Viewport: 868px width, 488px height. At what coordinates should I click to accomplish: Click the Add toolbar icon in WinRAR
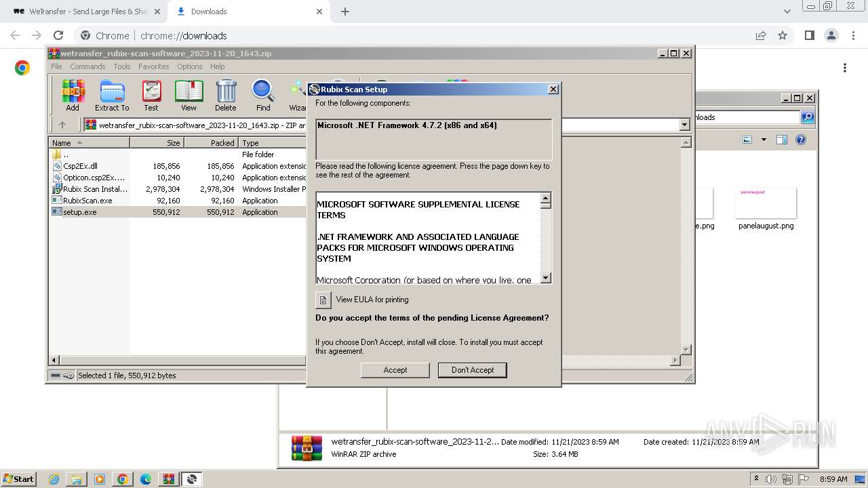pyautogui.click(x=73, y=96)
